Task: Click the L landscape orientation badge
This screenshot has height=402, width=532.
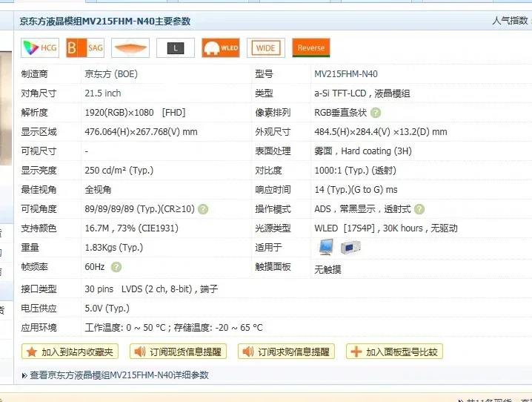Action: coord(176,48)
